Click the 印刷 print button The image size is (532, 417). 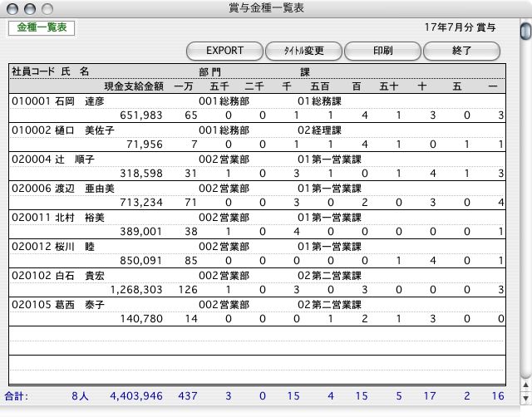click(x=382, y=51)
